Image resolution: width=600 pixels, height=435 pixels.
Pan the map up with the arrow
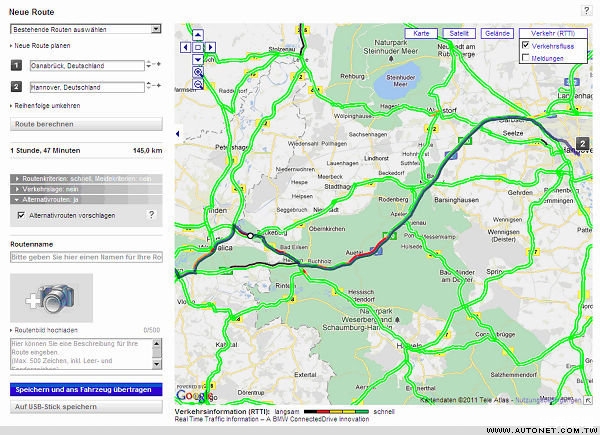point(198,35)
